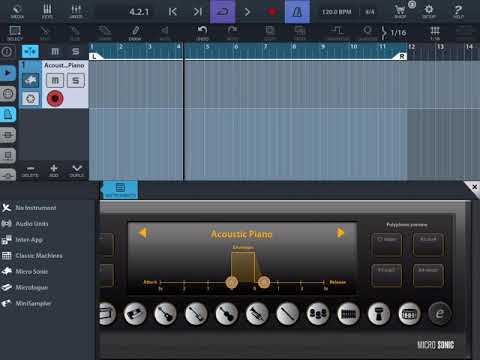The height and width of the screenshot is (360, 480).
Task: Choose the Split tool
Action: [45, 33]
